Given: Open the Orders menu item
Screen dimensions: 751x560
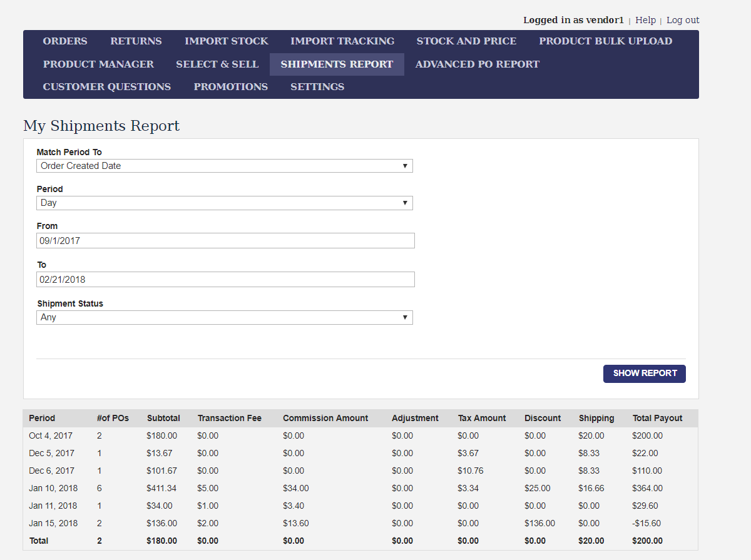Looking at the screenshot, I should click(x=65, y=41).
